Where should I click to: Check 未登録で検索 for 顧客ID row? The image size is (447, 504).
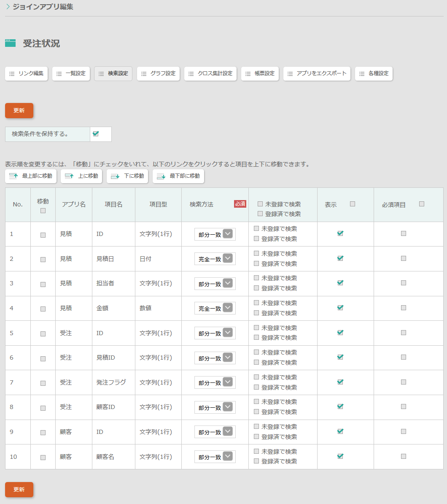click(256, 401)
